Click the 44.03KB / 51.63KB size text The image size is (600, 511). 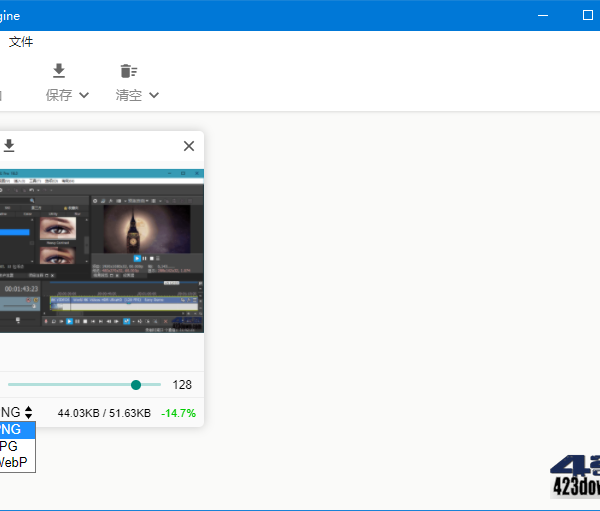click(x=104, y=413)
